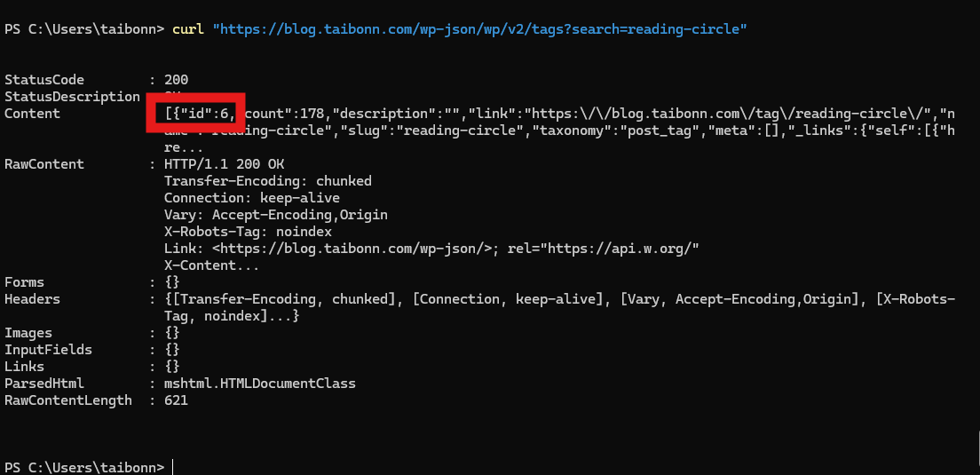Image resolution: width=980 pixels, height=475 pixels.
Task: Click the Content property label
Action: 33,114
